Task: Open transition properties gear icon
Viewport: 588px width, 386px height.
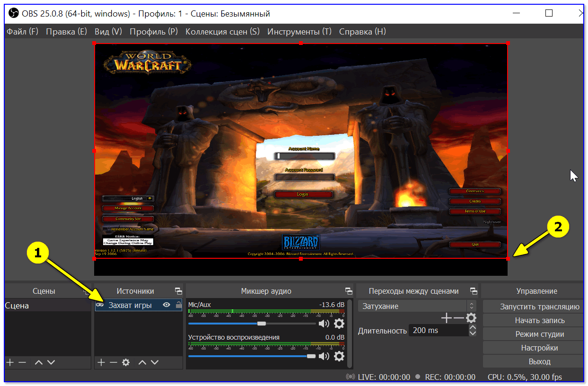Action: tap(471, 318)
